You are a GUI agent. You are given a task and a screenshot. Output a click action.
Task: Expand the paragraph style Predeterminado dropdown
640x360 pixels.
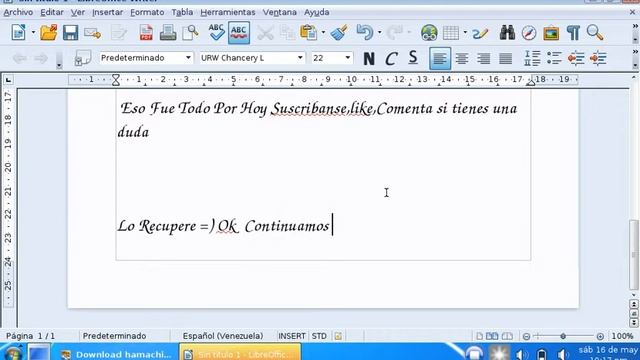[x=188, y=58]
